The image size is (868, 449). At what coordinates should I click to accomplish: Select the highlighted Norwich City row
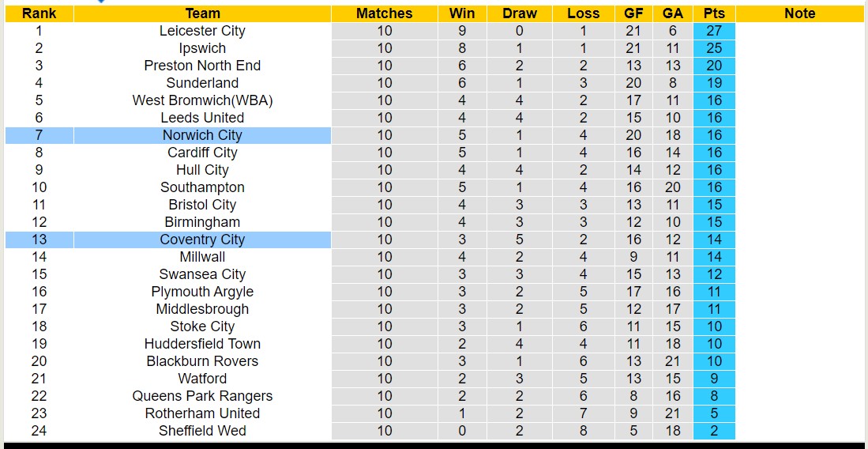[x=202, y=135]
